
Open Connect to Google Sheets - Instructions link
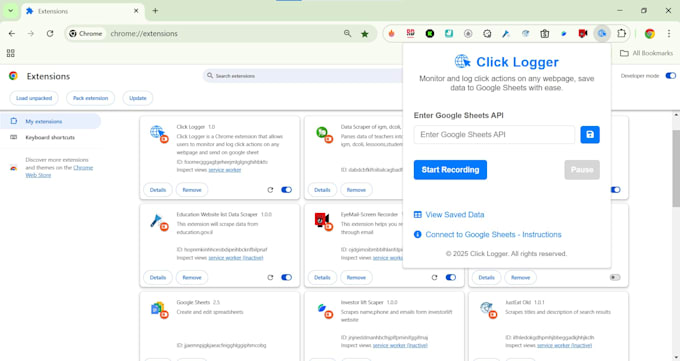coord(487,234)
